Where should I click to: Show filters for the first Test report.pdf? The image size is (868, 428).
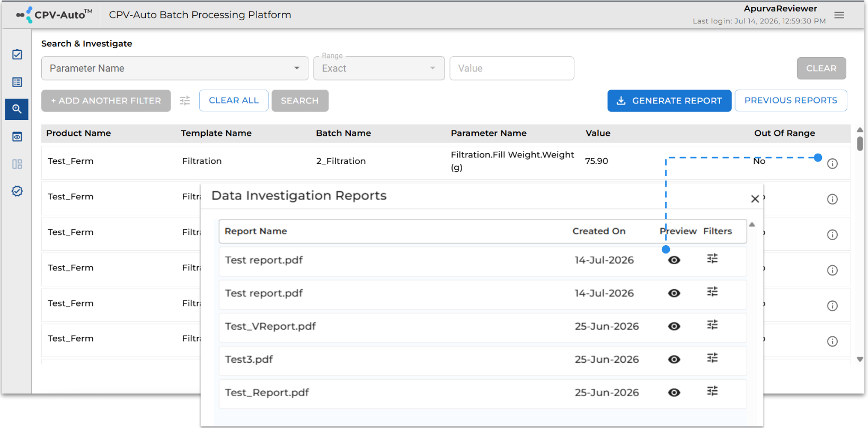713,259
